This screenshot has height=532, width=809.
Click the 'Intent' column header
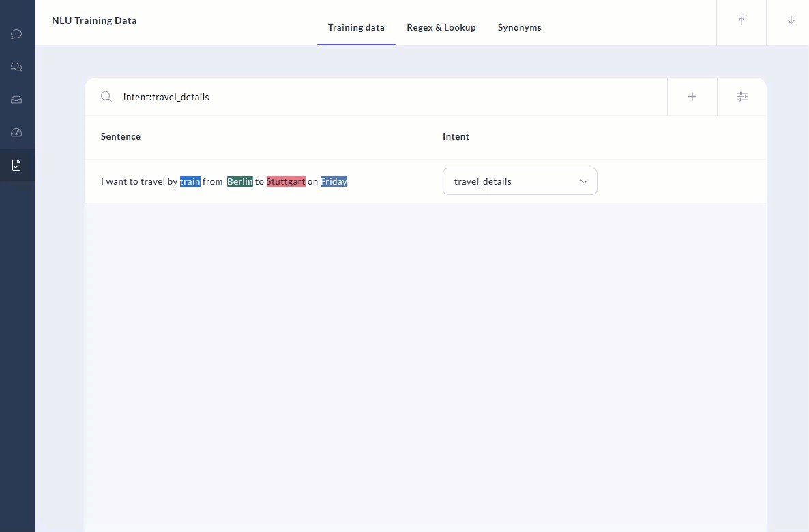pyautogui.click(x=456, y=136)
